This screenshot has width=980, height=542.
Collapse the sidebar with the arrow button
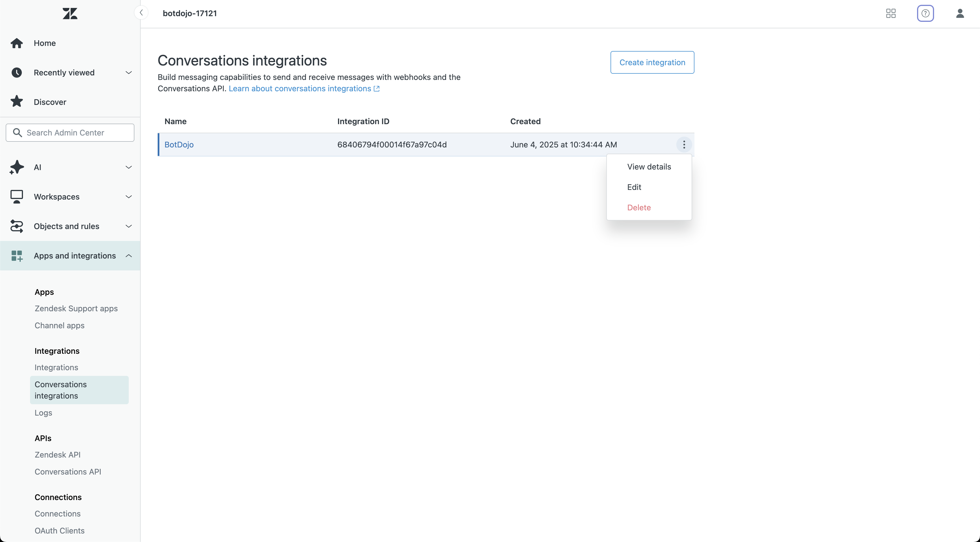coord(141,13)
